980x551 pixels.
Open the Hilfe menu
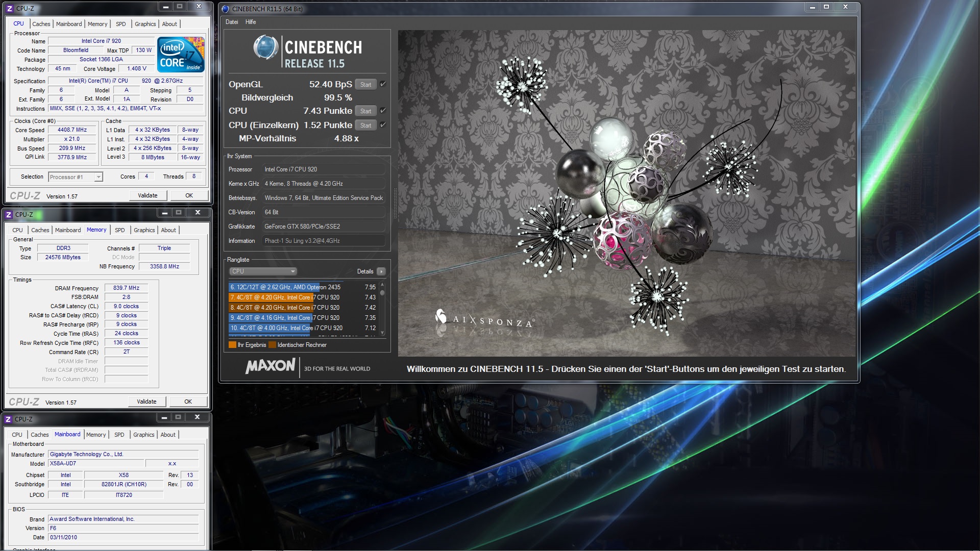pyautogui.click(x=251, y=22)
